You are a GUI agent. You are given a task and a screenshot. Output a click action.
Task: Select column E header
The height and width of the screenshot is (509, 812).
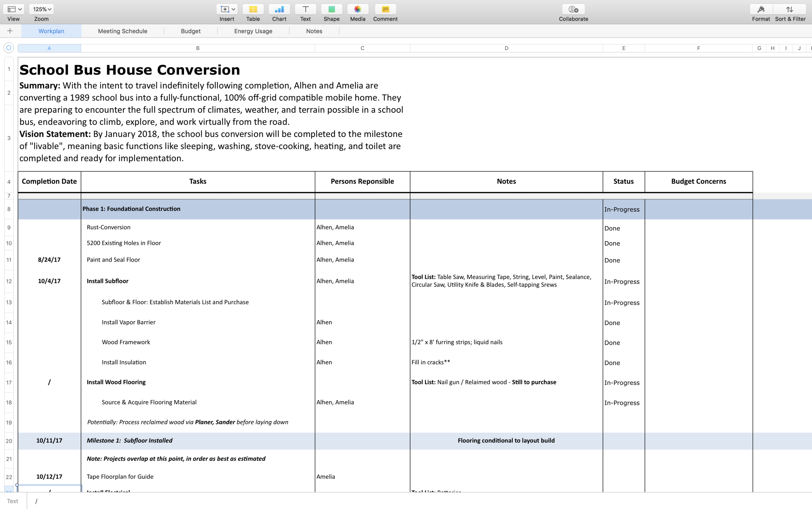[624, 48]
